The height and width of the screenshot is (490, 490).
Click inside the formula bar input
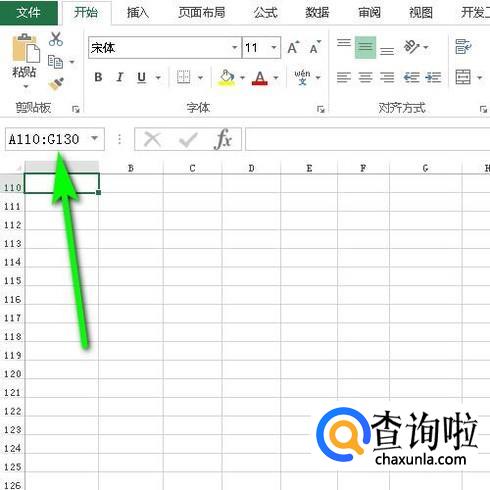pos(367,139)
